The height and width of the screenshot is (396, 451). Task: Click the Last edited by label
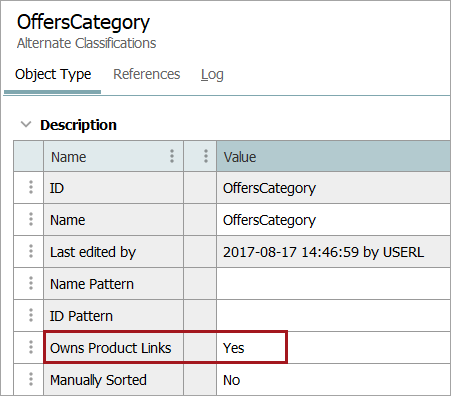[93, 252]
